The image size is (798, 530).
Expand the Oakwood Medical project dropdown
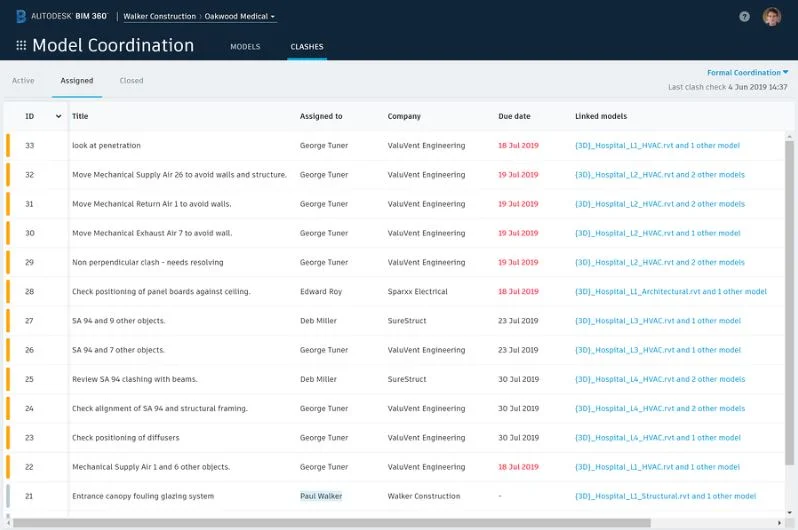pyautogui.click(x=240, y=16)
